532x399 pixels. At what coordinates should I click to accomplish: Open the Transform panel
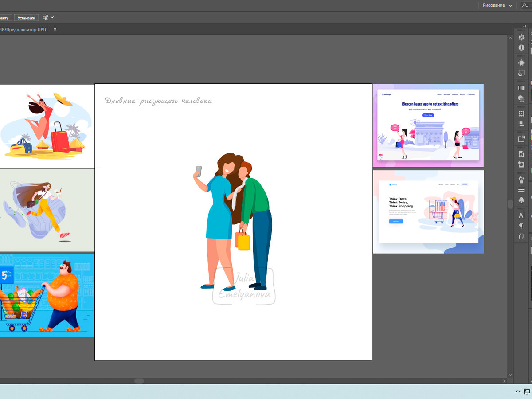tap(521, 113)
